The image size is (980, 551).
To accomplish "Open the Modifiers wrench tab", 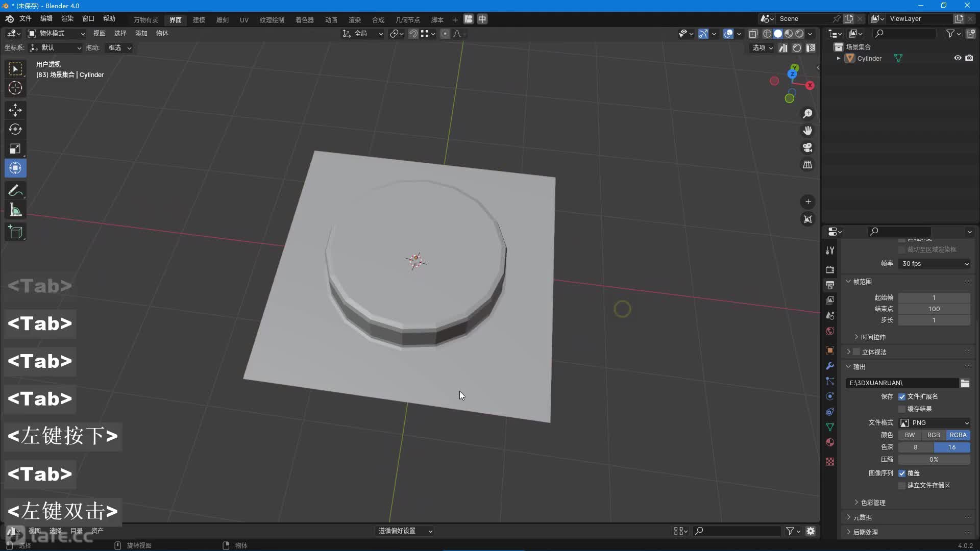I will (x=830, y=366).
